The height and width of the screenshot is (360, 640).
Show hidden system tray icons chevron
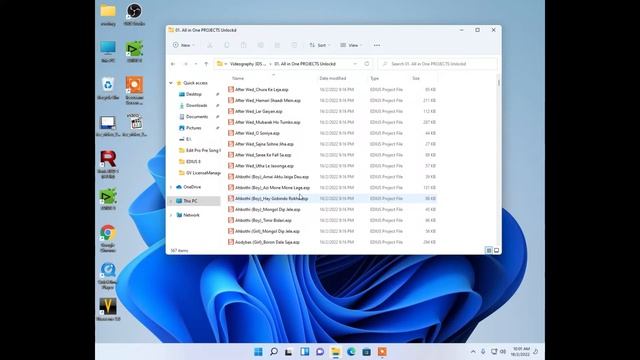[x=473, y=352]
